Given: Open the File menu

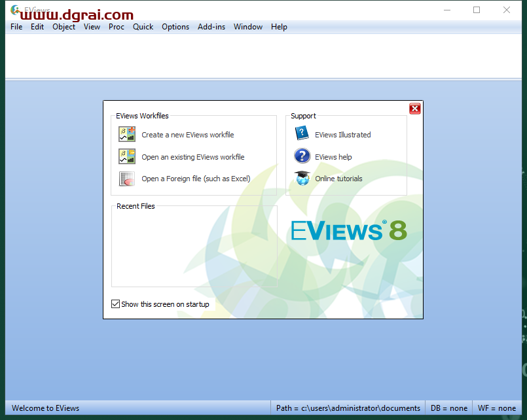Looking at the screenshot, I should 16,27.
